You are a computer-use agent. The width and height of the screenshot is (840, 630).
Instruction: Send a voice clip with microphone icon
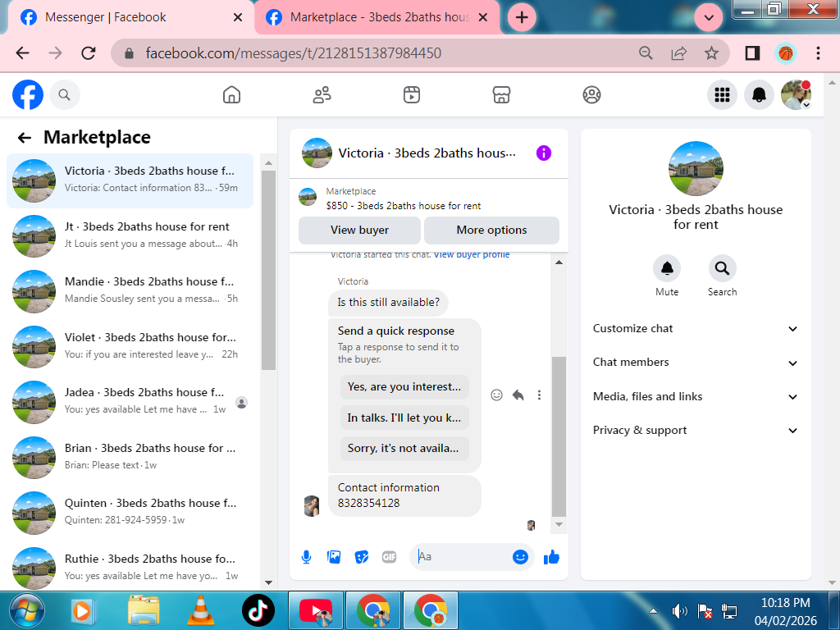pos(307,557)
